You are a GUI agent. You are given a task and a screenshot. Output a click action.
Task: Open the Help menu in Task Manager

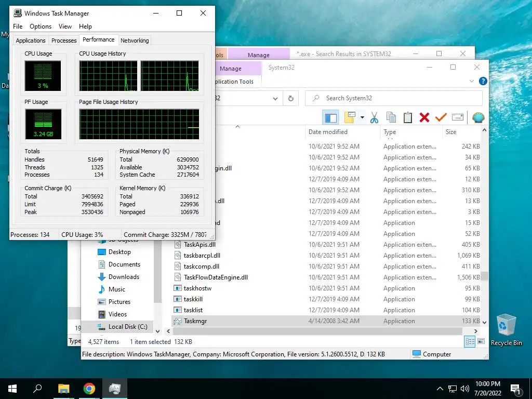tap(85, 26)
